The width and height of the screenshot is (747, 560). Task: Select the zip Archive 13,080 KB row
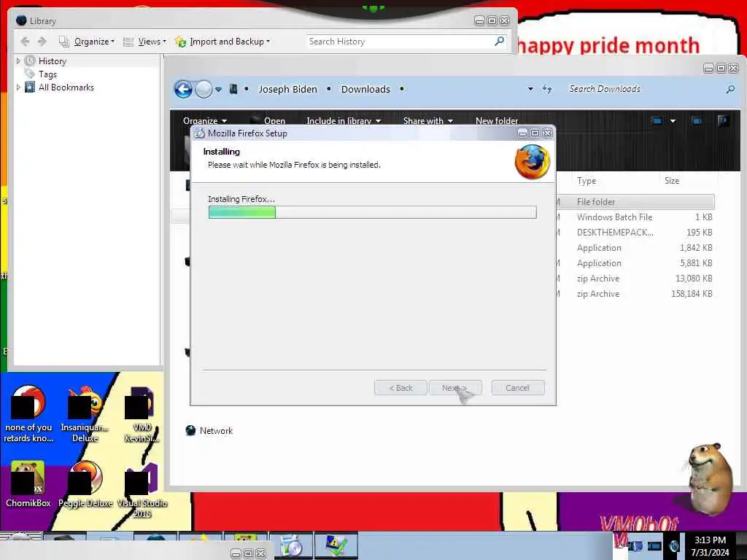(635, 278)
